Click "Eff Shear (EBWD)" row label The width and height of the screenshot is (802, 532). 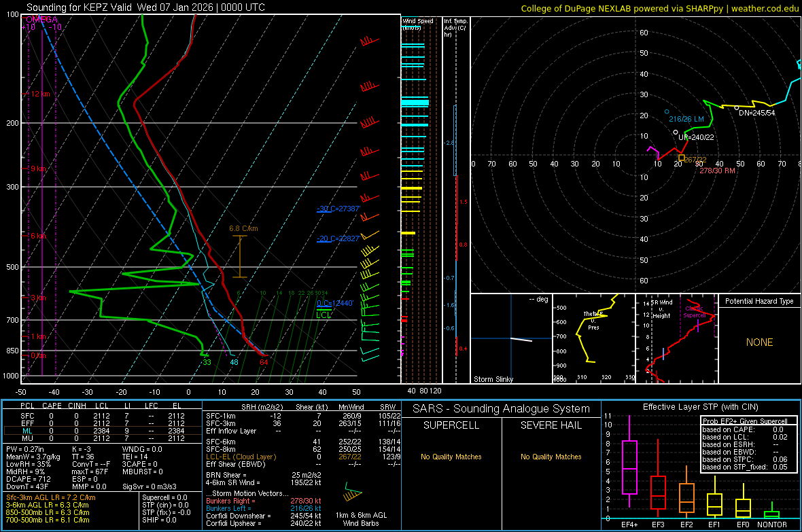236,465
